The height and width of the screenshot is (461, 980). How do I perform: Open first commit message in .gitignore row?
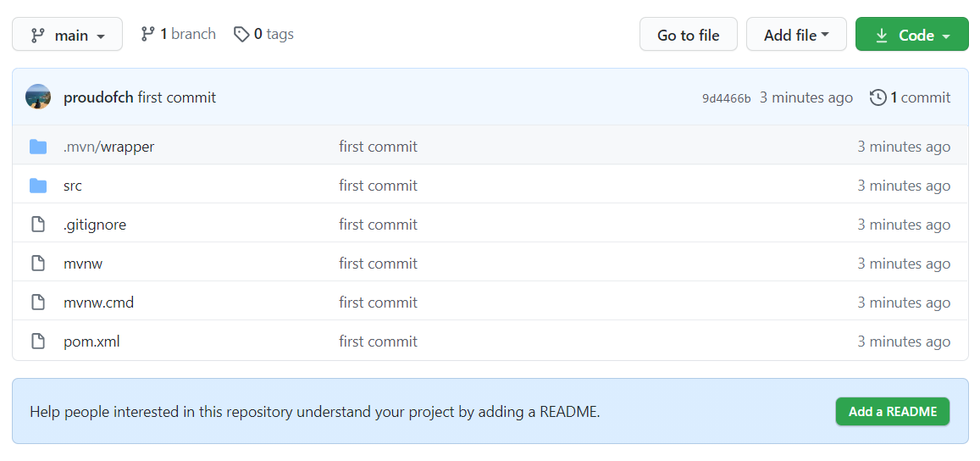pyautogui.click(x=378, y=225)
